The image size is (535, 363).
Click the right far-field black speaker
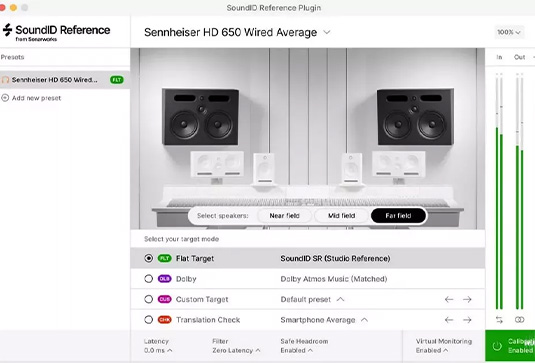pos(415,117)
